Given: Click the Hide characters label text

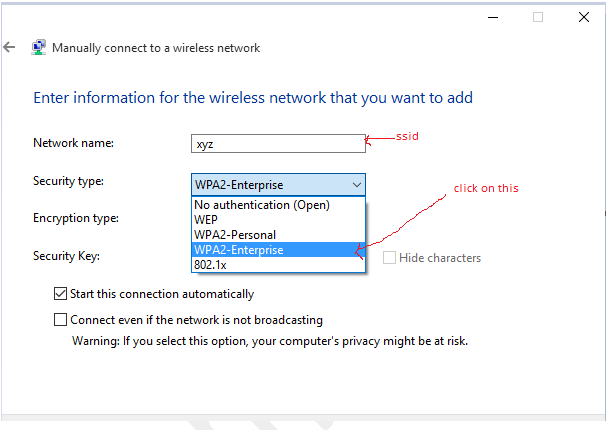Looking at the screenshot, I should pos(440,258).
